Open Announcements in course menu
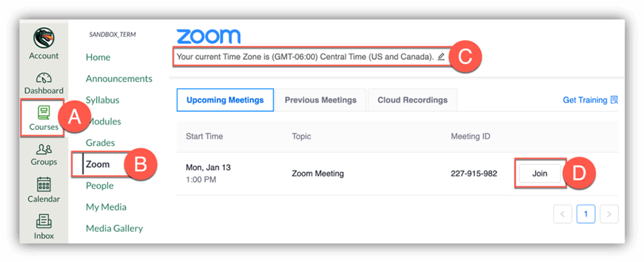Viewport: 644px width, 262px height. [119, 79]
